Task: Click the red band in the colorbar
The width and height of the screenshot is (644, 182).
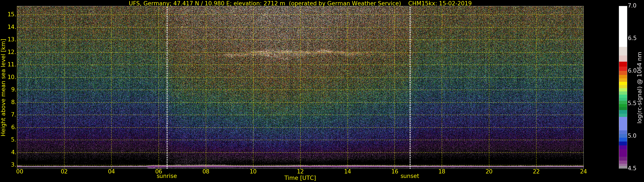Action: pyautogui.click(x=623, y=66)
